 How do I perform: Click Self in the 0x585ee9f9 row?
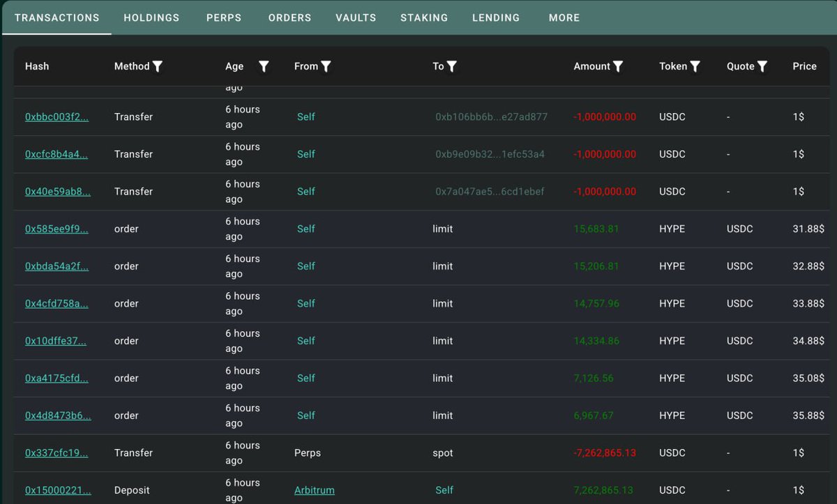pyautogui.click(x=306, y=229)
